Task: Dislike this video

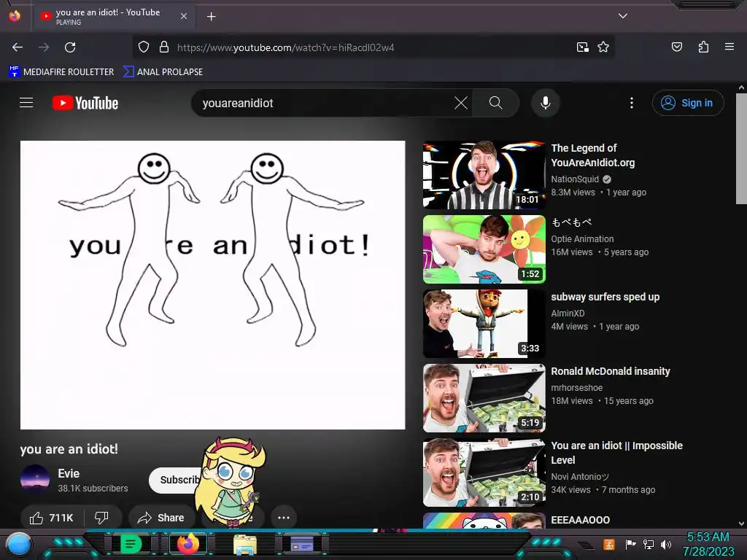Action: (101, 517)
